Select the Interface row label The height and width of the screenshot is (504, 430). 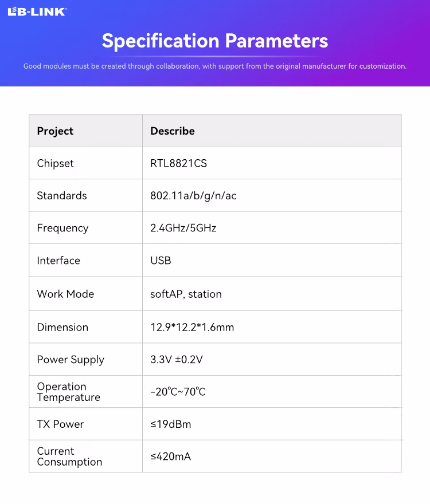pyautogui.click(x=58, y=261)
